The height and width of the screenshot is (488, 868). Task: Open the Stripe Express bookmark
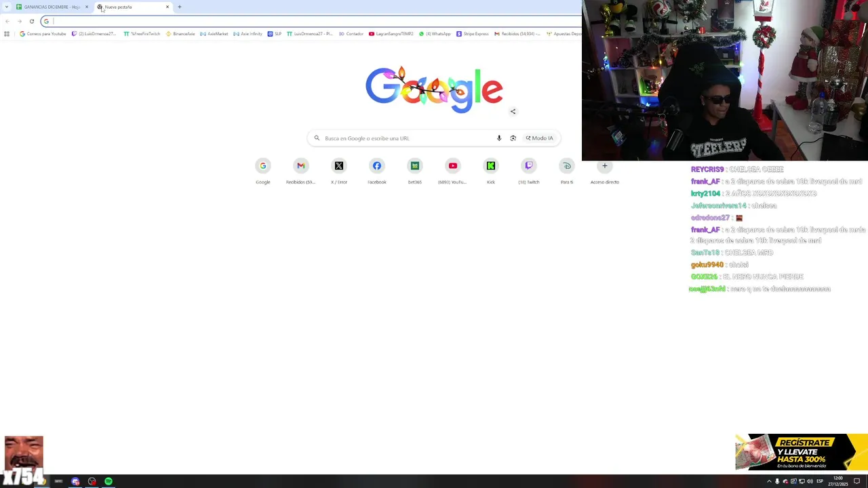[473, 34]
